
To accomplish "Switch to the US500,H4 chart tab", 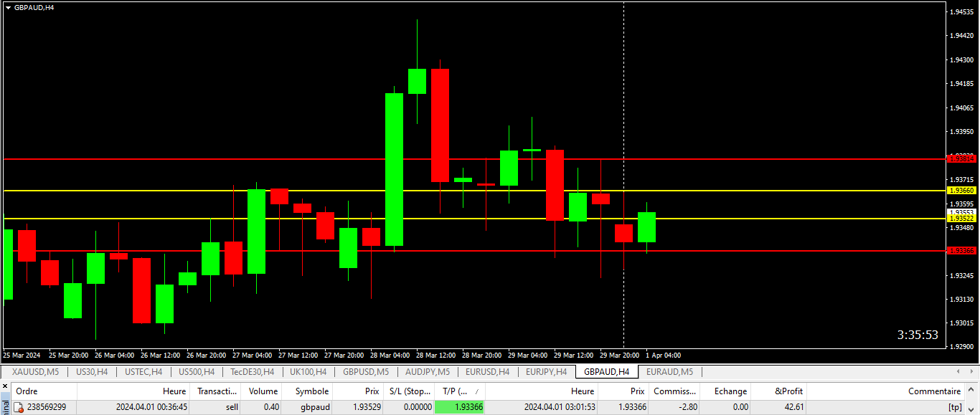I will (196, 372).
